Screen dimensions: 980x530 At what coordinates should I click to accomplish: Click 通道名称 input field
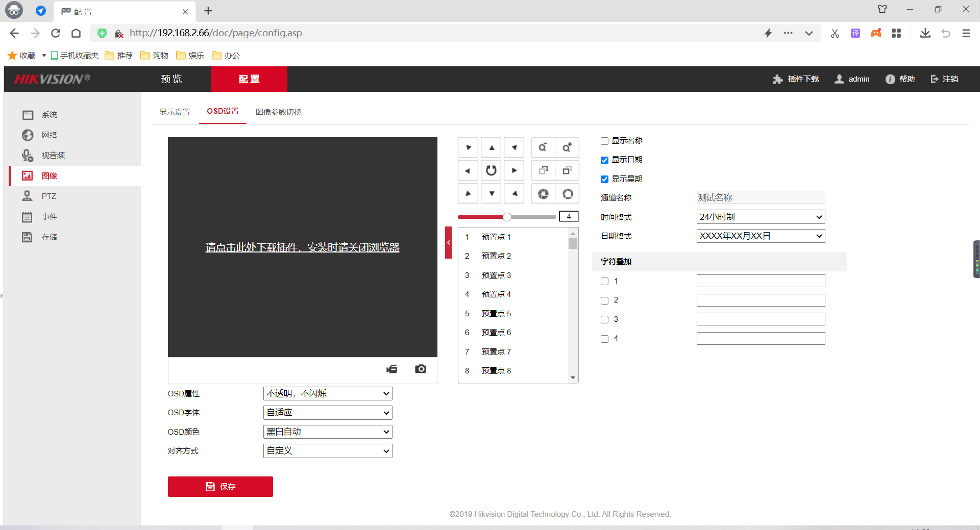tap(761, 197)
